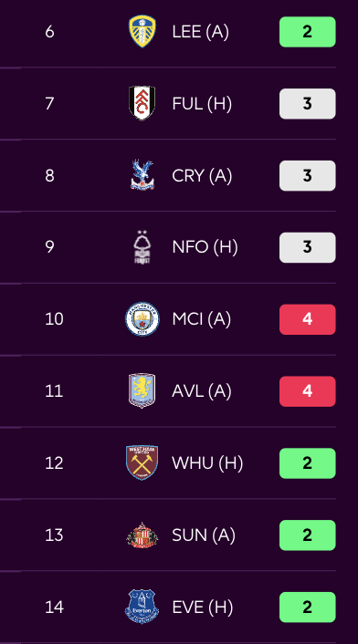Select gameweek 8 row number
Viewport: 358px width, 644px height.
pyautogui.click(x=49, y=175)
